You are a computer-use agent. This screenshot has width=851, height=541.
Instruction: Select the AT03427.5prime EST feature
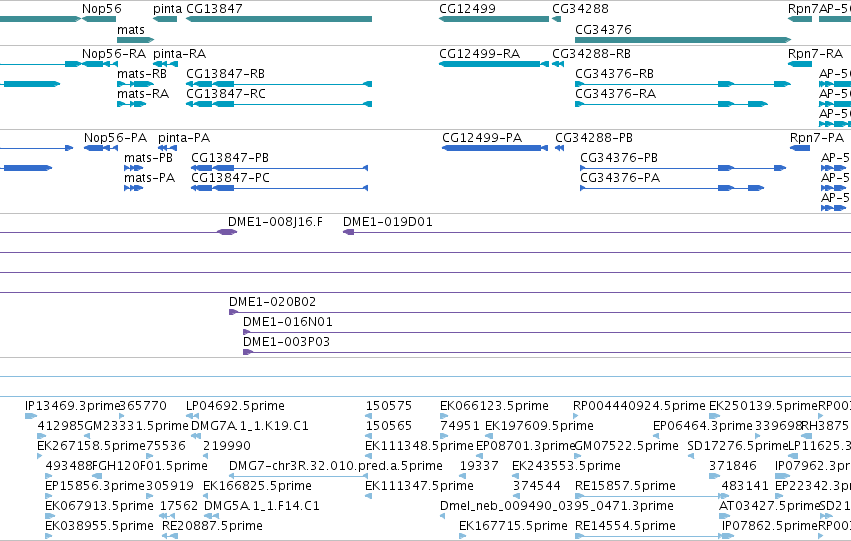[x=723, y=516]
